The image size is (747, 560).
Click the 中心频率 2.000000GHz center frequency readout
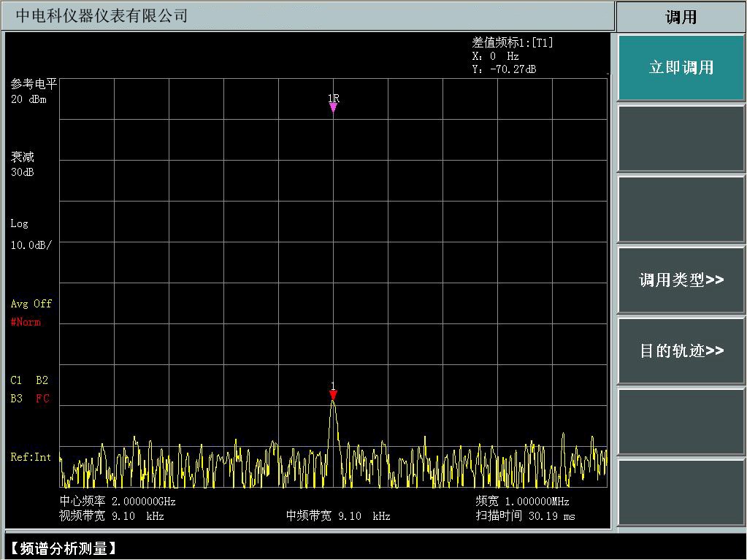pyautogui.click(x=118, y=502)
